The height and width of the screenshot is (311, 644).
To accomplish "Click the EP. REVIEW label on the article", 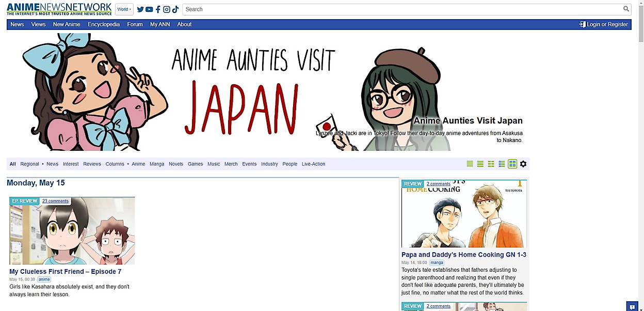I will coord(24,201).
